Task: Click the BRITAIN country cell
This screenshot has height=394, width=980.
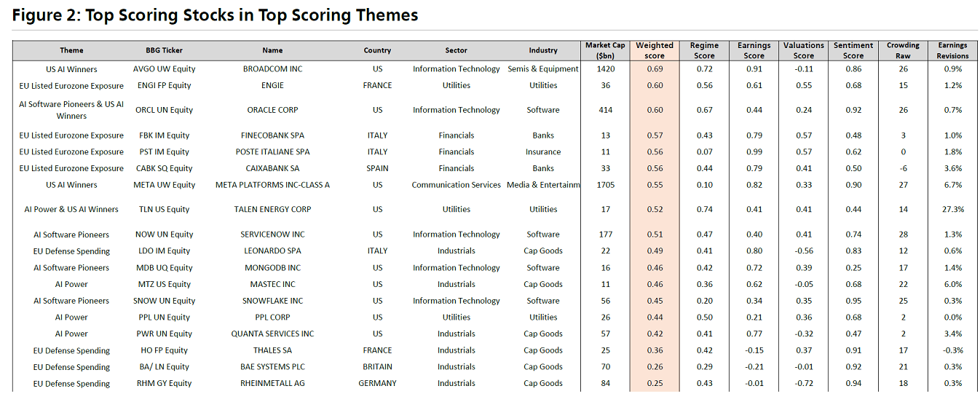Action: [x=377, y=367]
